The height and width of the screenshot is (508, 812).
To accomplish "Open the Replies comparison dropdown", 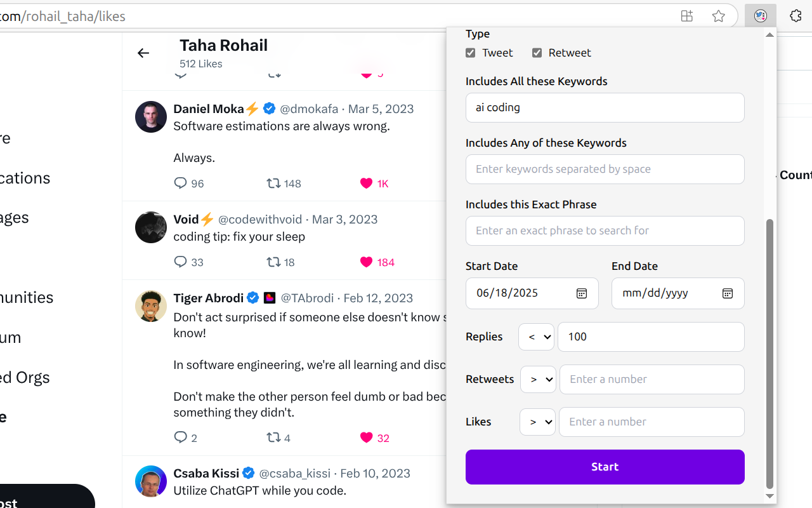I will (x=536, y=337).
